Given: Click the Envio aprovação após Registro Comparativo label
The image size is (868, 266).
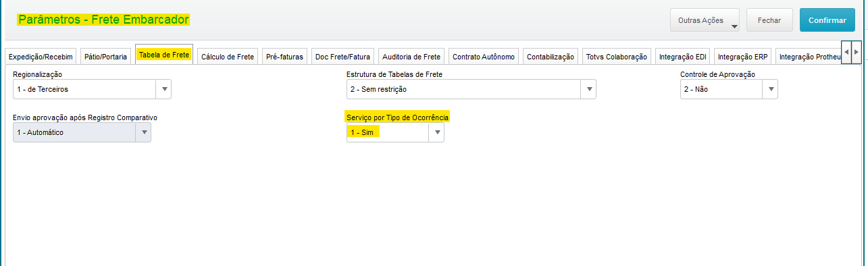Looking at the screenshot, I should pos(85,117).
